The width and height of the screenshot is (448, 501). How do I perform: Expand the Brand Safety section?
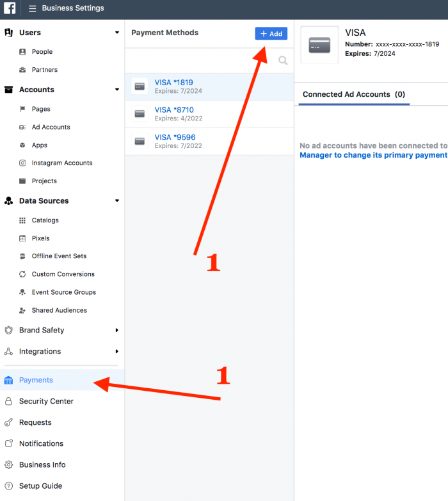(x=116, y=331)
